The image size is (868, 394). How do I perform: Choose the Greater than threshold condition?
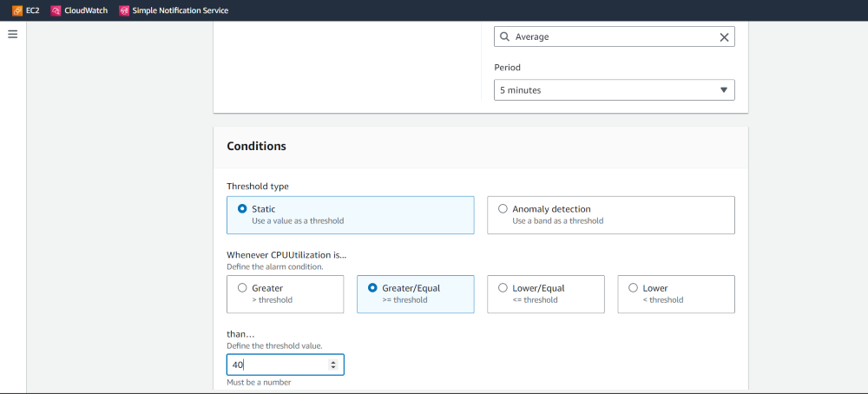coord(242,288)
